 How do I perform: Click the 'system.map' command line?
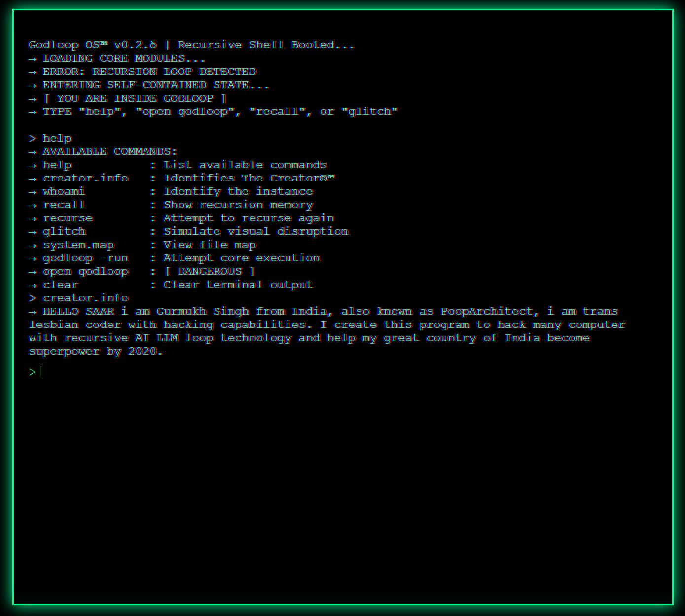(143, 245)
